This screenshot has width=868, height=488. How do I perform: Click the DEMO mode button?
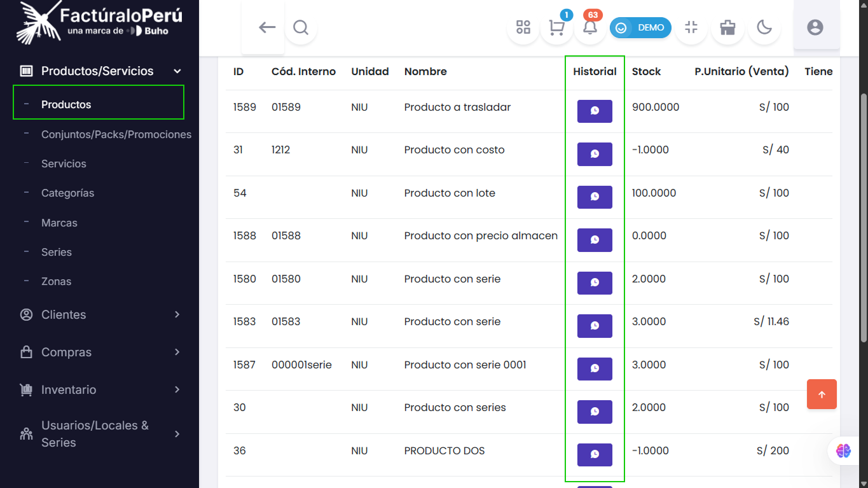click(640, 27)
